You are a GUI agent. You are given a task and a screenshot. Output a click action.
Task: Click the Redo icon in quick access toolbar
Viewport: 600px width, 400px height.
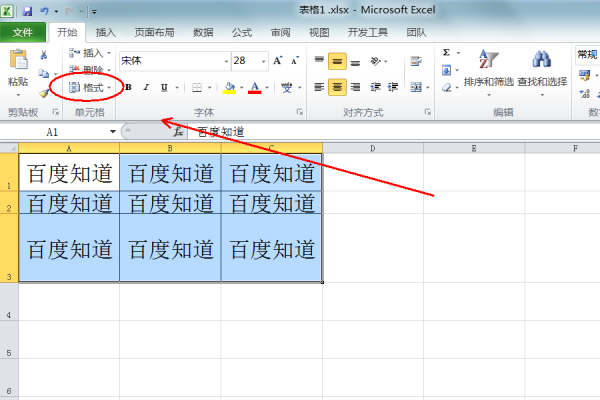[69, 11]
